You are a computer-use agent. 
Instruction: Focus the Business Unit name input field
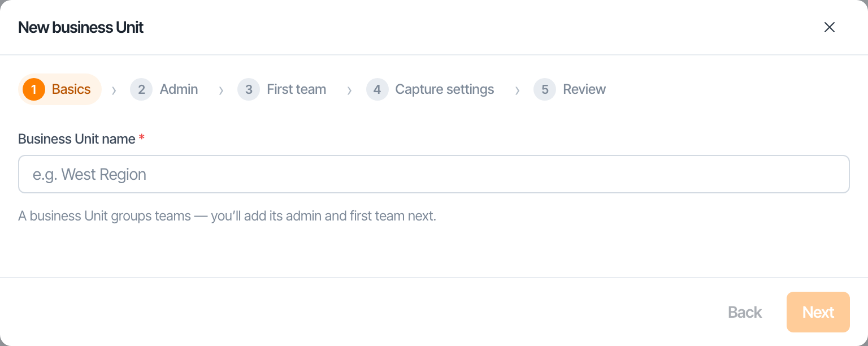point(434,174)
